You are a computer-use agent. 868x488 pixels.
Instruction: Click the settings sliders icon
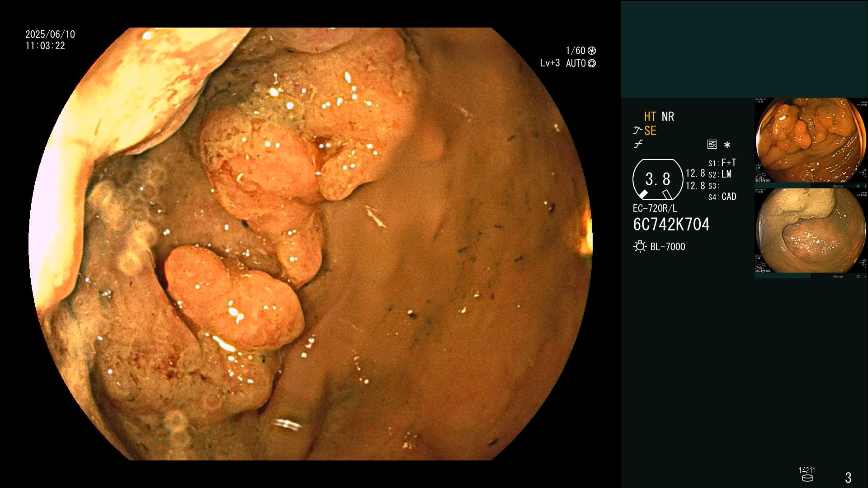tap(712, 145)
